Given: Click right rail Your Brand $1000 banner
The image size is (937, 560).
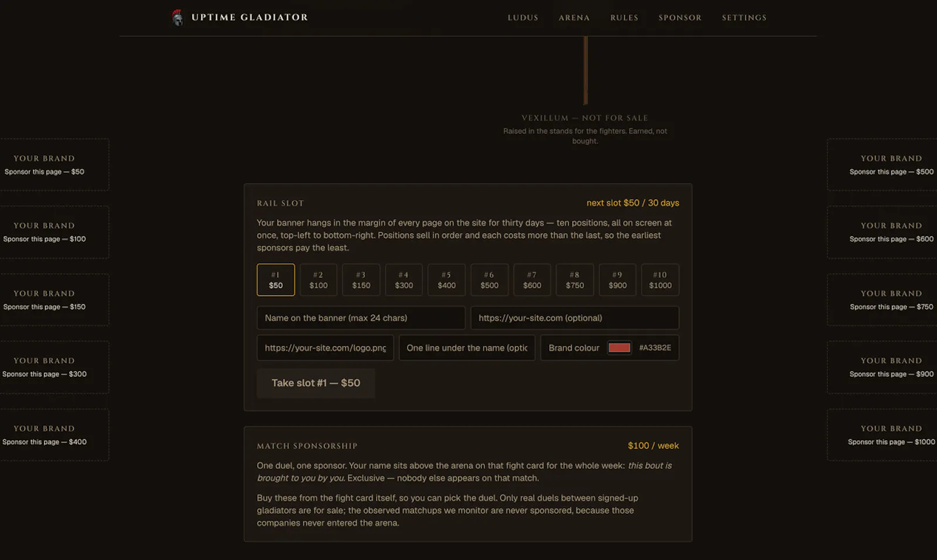Looking at the screenshot, I should pos(882,435).
